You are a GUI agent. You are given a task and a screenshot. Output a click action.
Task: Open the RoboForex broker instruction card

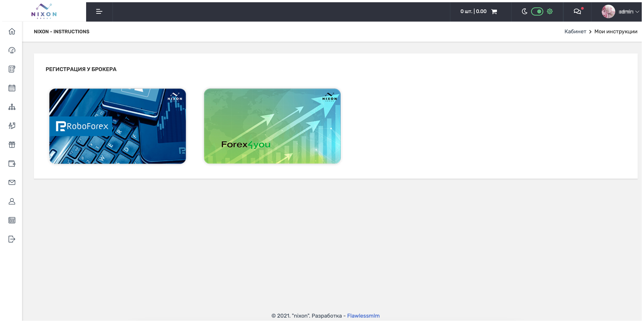[x=118, y=126]
